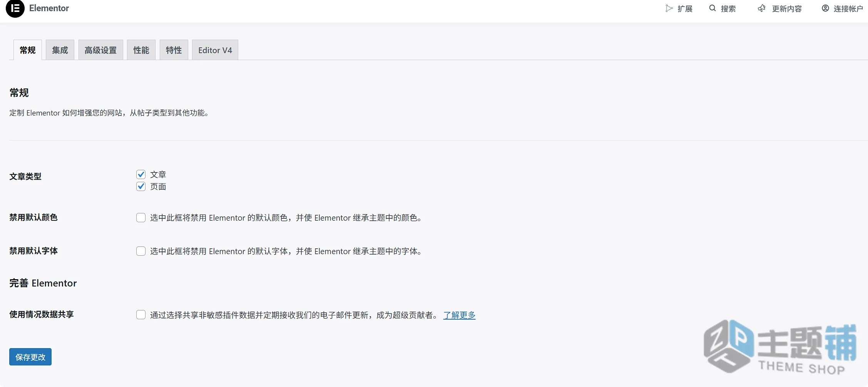Open the 搜索 header link
This screenshot has width=868, height=387.
722,8
